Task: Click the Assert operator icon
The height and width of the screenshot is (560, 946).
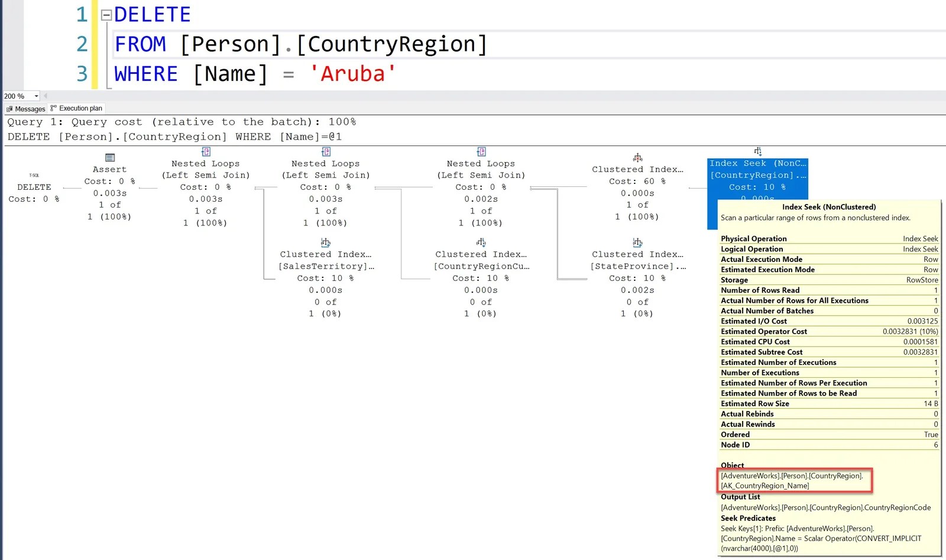Action: click(110, 157)
